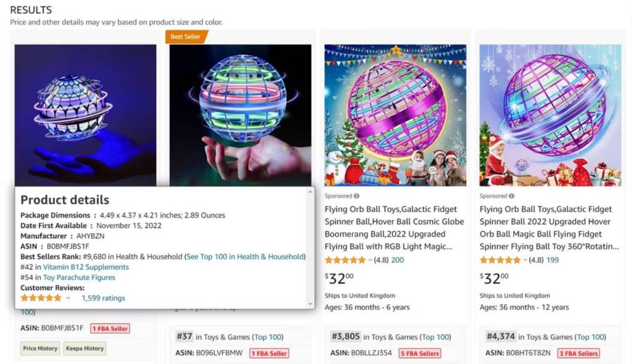Open the 1,599 ratings link
This screenshot has width=632, height=364.
pyautogui.click(x=103, y=298)
